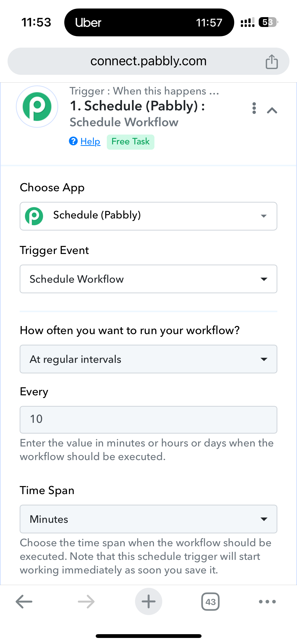Open the Trigger Event dropdown

(x=148, y=279)
